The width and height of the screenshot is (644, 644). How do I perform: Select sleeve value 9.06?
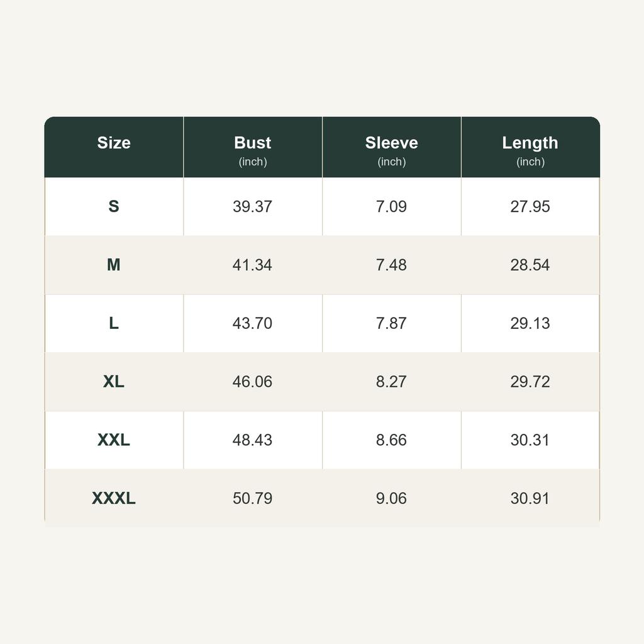click(391, 498)
